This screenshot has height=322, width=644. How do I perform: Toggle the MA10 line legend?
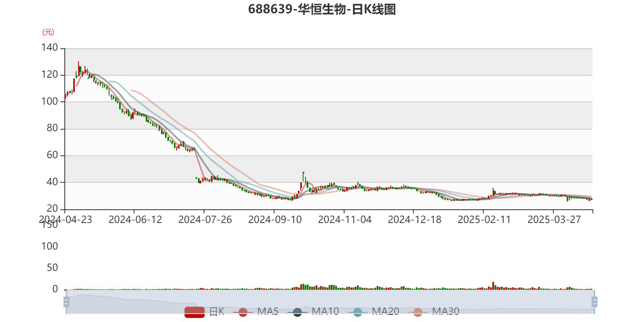(313, 312)
